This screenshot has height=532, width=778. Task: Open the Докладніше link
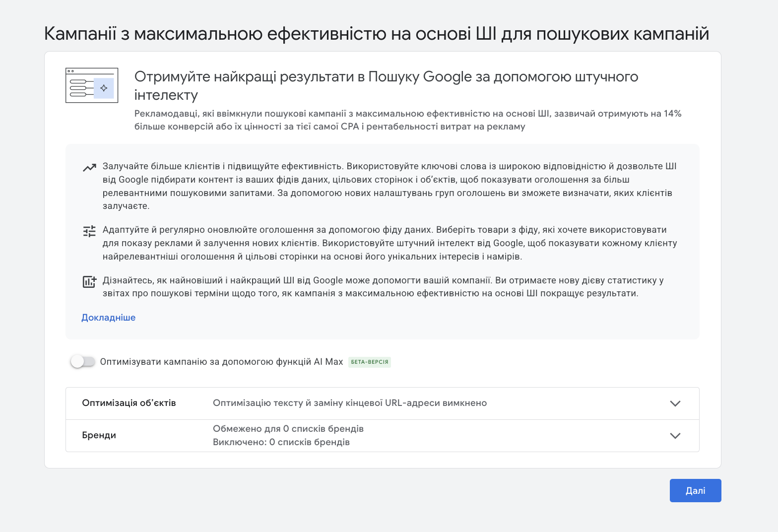[108, 318]
